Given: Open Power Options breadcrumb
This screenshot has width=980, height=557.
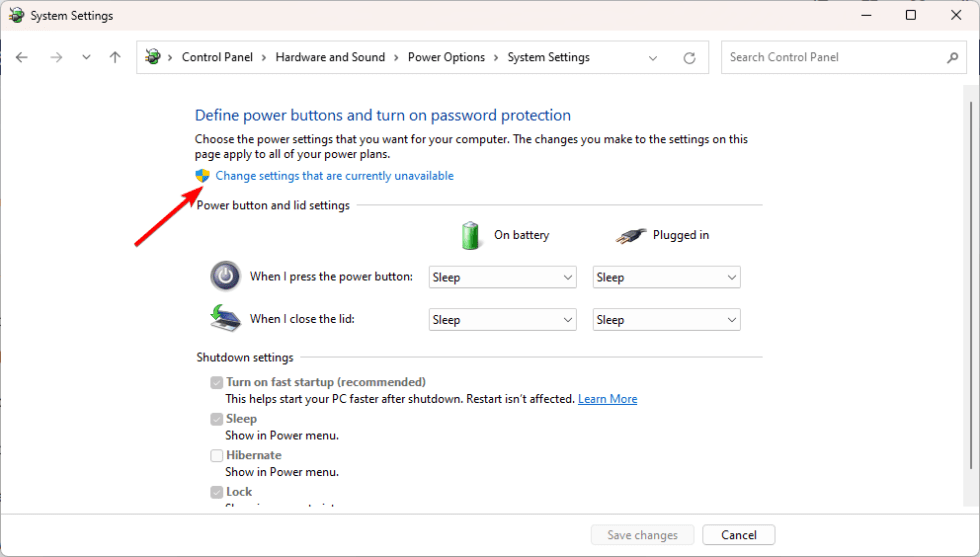Looking at the screenshot, I should pyautogui.click(x=446, y=57).
